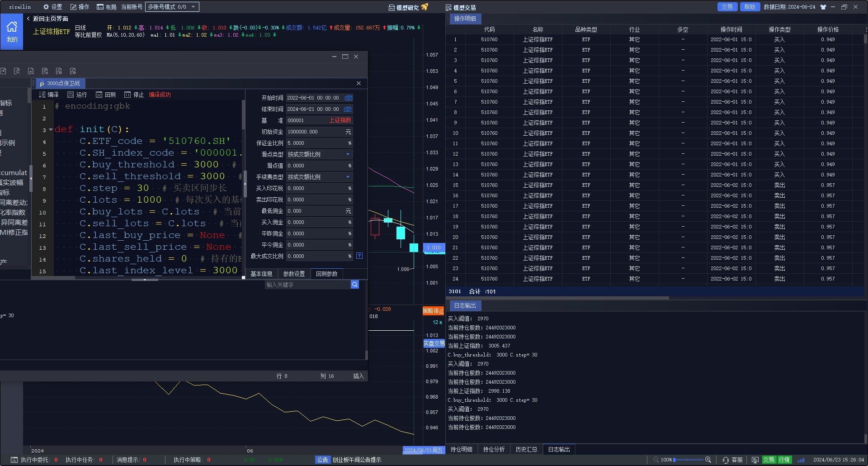Close the 3000点保卫战 editor tab
Image resolution: width=868 pixels, height=466 pixels.
click(x=359, y=83)
